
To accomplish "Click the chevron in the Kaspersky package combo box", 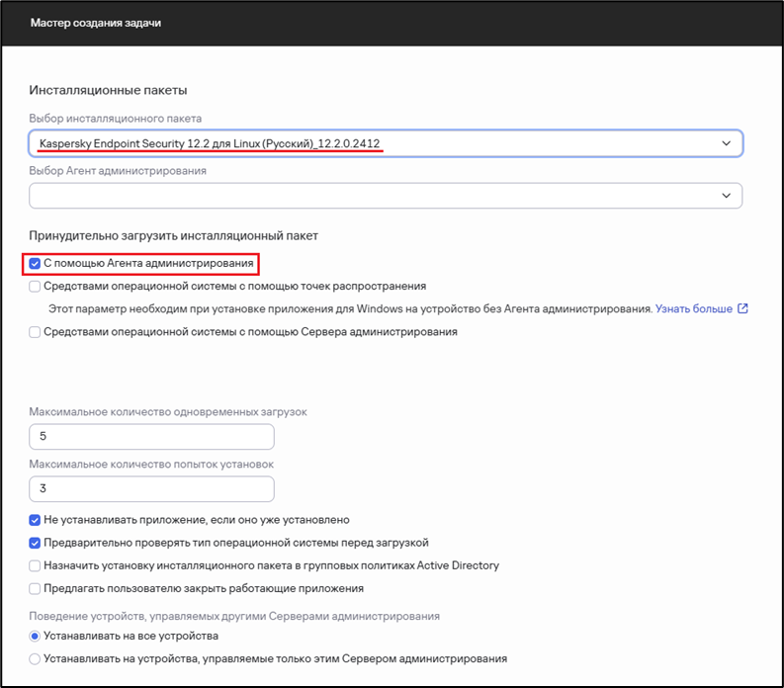I will pyautogui.click(x=726, y=143).
